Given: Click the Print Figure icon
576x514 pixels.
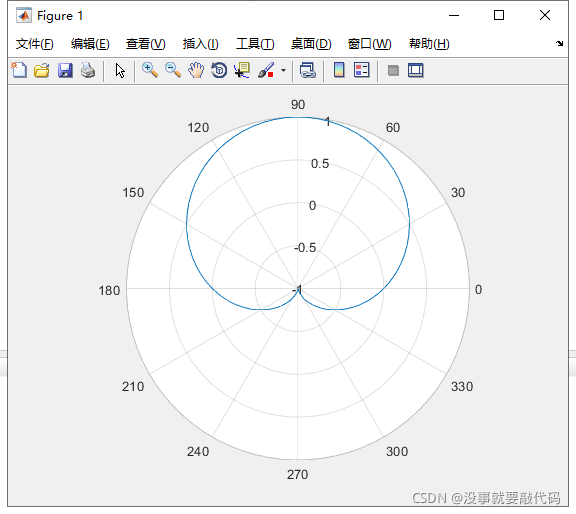Looking at the screenshot, I should (x=88, y=70).
